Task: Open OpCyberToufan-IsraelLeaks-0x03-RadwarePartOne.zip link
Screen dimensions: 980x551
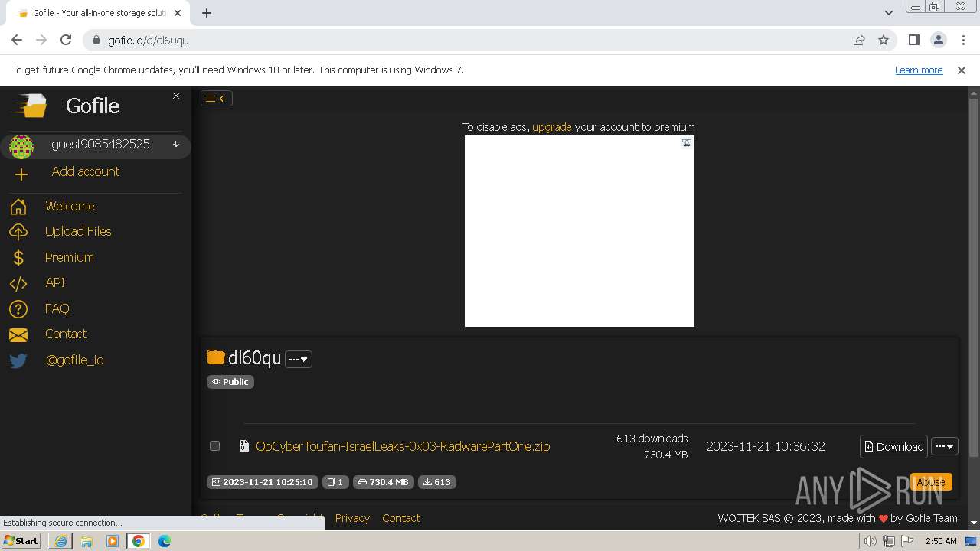Action: [403, 446]
